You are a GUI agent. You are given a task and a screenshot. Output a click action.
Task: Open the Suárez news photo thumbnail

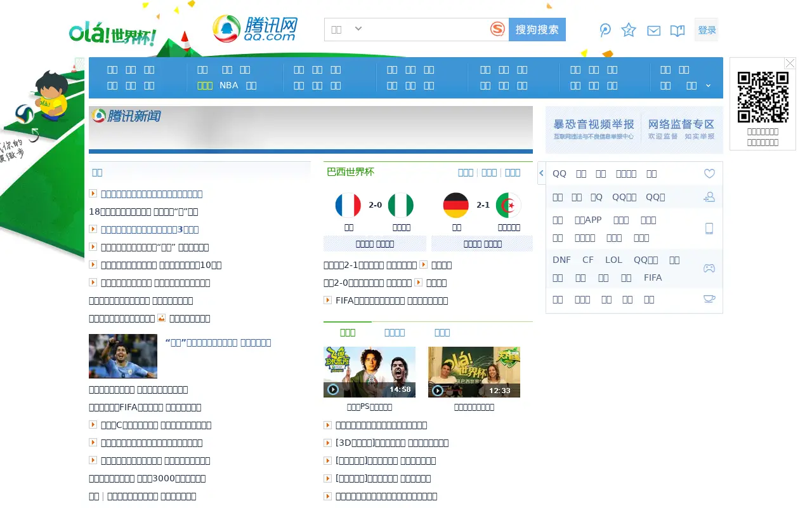tap(123, 356)
